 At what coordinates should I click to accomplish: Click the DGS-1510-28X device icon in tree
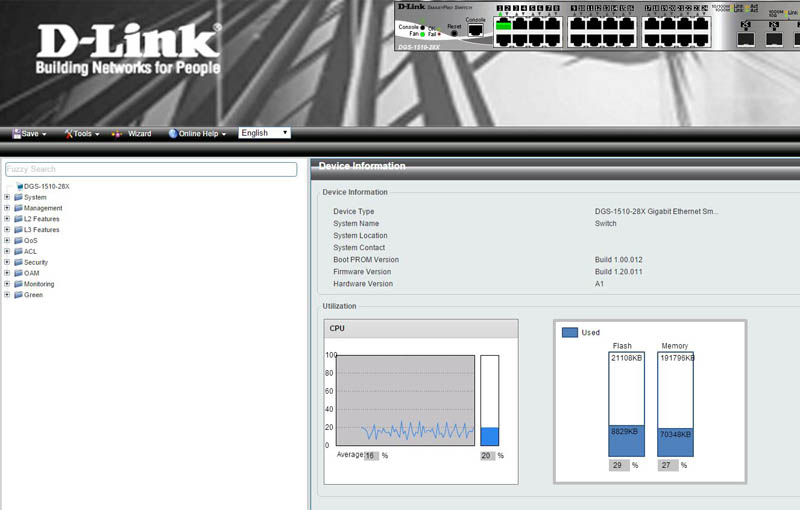(x=19, y=186)
